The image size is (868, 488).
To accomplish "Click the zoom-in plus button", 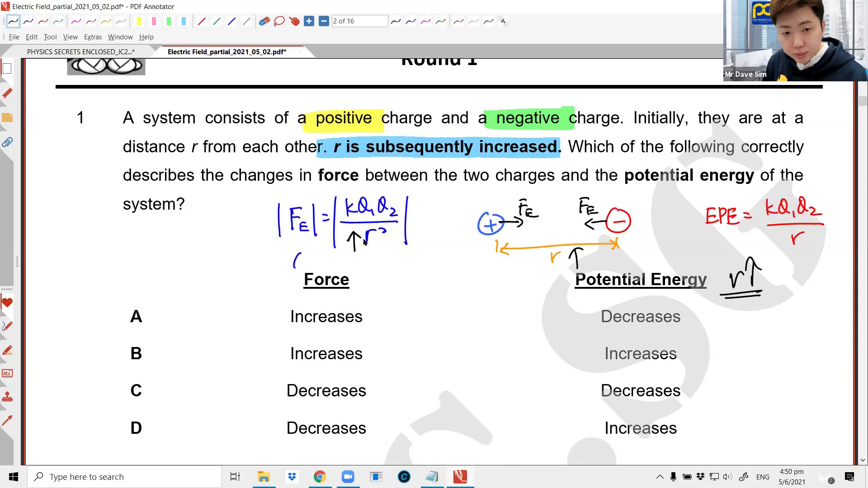I will click(309, 21).
